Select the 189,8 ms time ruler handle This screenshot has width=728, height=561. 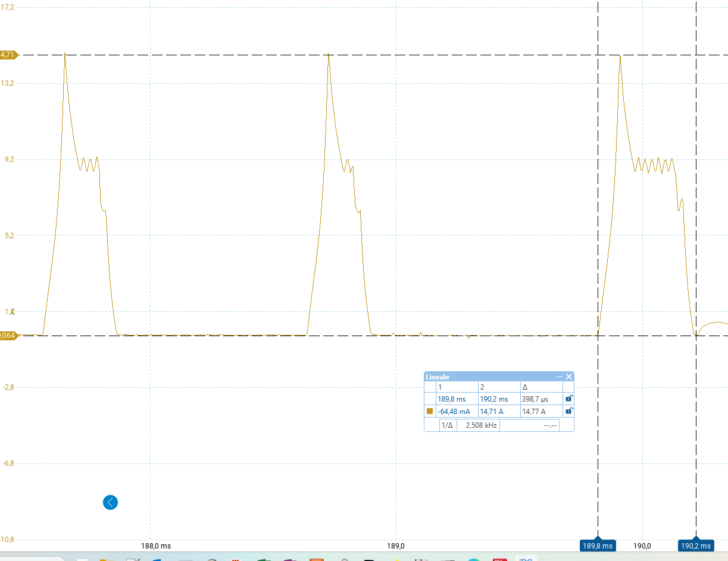tap(597, 546)
